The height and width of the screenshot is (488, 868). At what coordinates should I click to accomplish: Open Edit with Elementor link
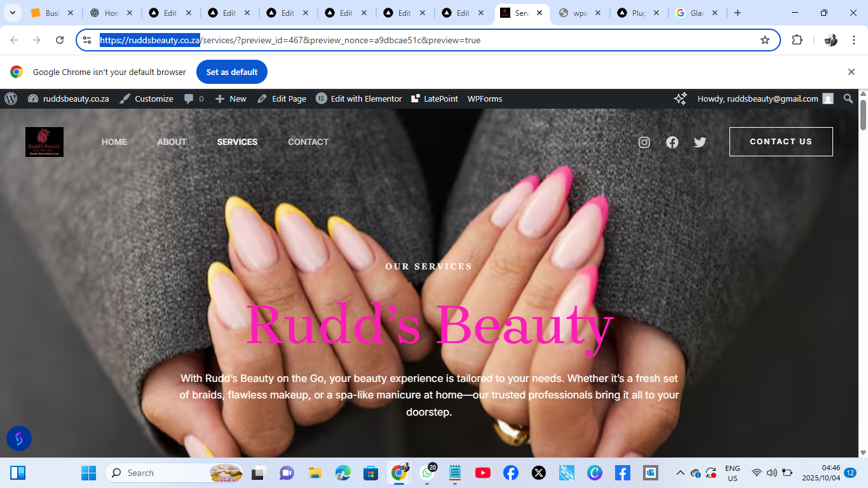tap(359, 98)
